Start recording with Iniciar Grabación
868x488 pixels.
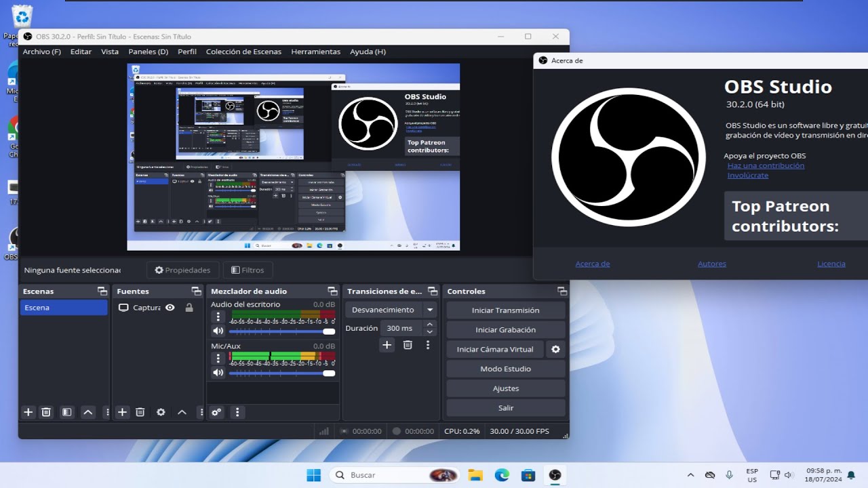click(x=506, y=330)
